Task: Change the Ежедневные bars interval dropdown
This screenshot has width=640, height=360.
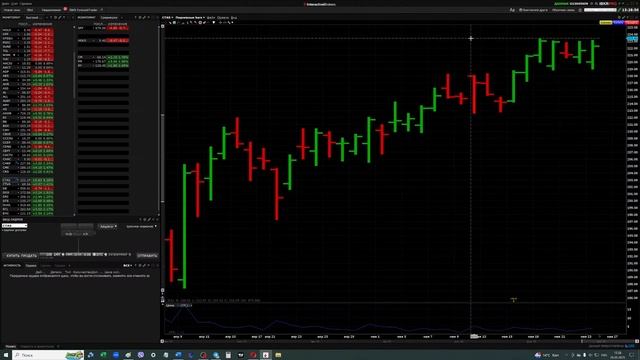Action: click(190, 18)
